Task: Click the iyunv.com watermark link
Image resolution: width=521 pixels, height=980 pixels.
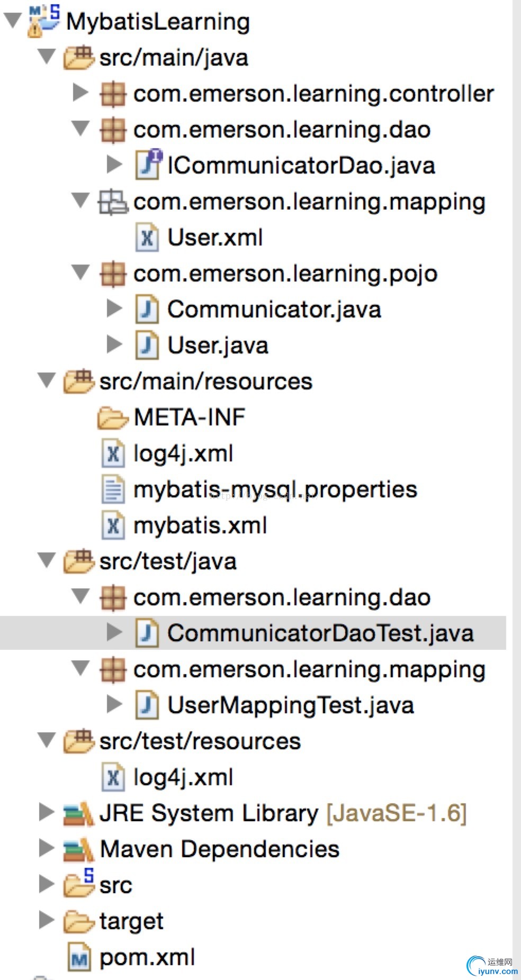Action: coord(492,966)
